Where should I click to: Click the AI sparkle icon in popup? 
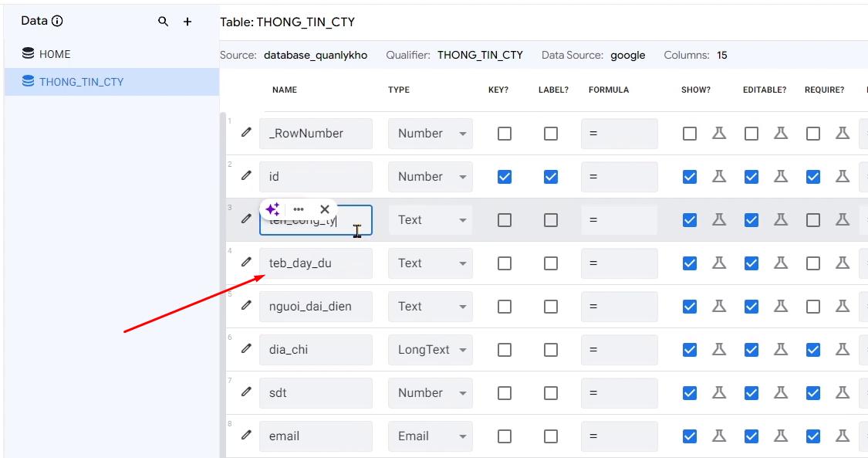click(272, 209)
